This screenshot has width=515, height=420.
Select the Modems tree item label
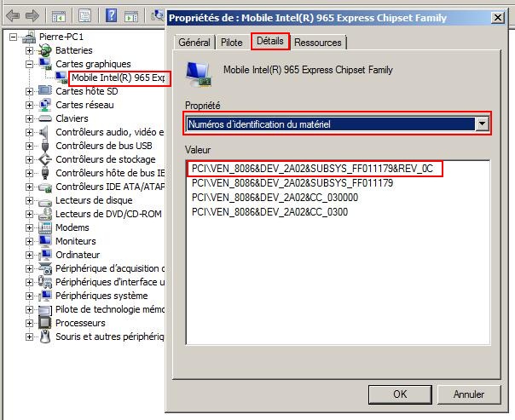click(72, 227)
